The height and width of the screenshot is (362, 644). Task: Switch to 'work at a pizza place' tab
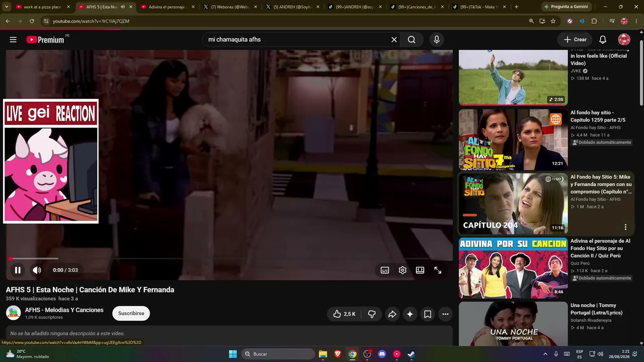[44, 7]
